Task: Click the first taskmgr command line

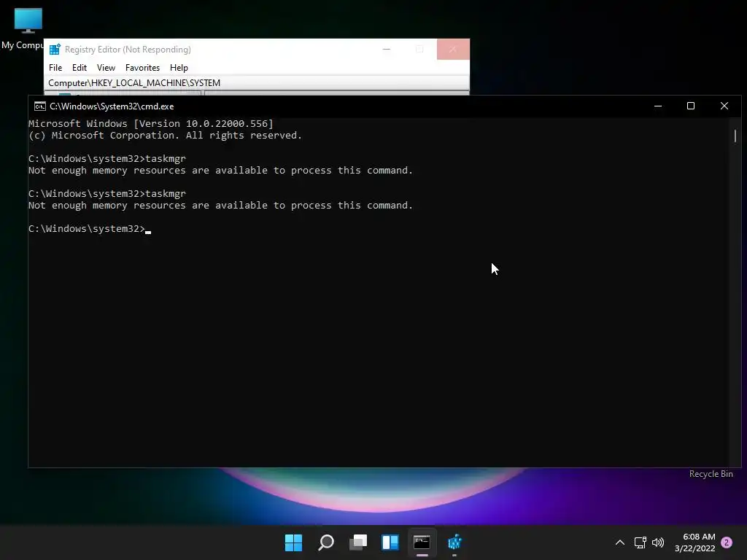Action: tap(107, 158)
